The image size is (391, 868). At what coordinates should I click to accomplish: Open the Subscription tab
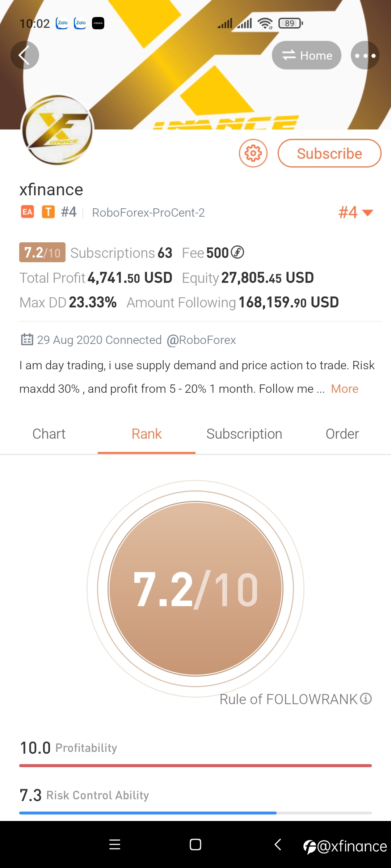[244, 434]
